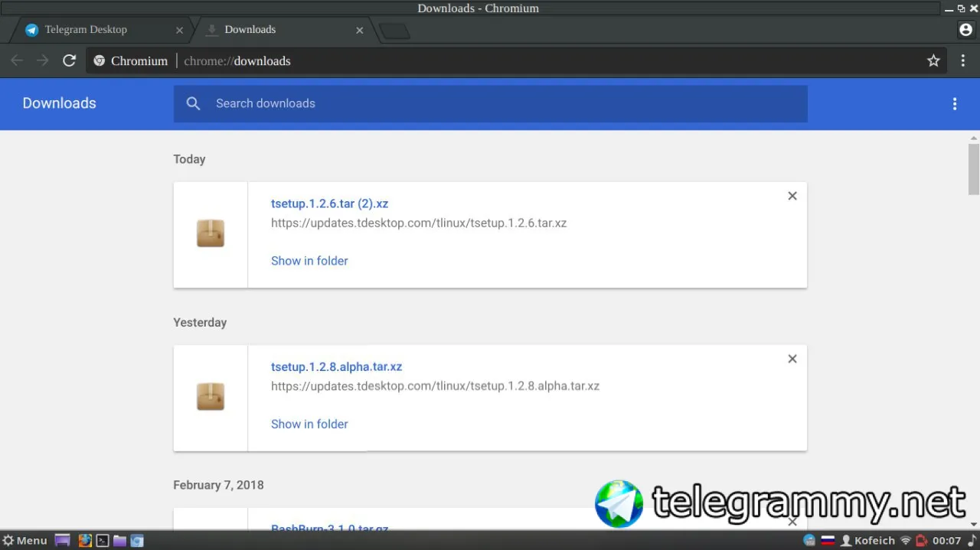Open a new tab with the tab-strip button
Screen dimensions: 980x550
(394, 31)
